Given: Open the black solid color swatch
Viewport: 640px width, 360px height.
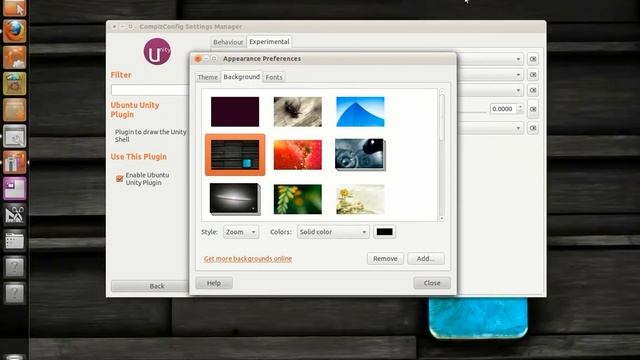Looking at the screenshot, I should coord(384,232).
